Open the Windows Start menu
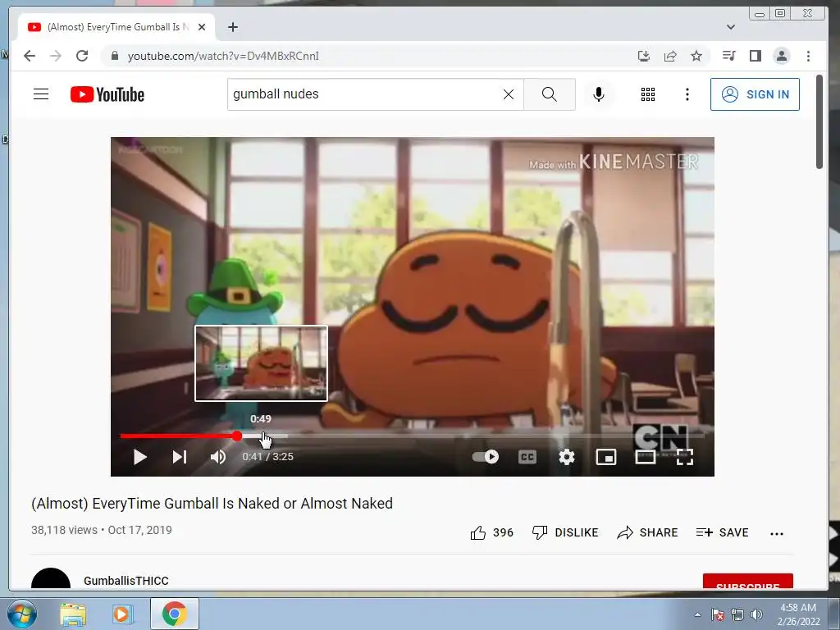This screenshot has height=630, width=840. (21, 614)
